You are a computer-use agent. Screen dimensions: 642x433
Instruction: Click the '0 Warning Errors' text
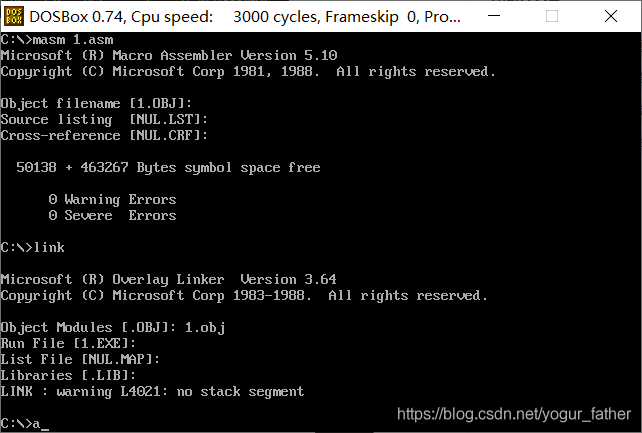pos(112,200)
